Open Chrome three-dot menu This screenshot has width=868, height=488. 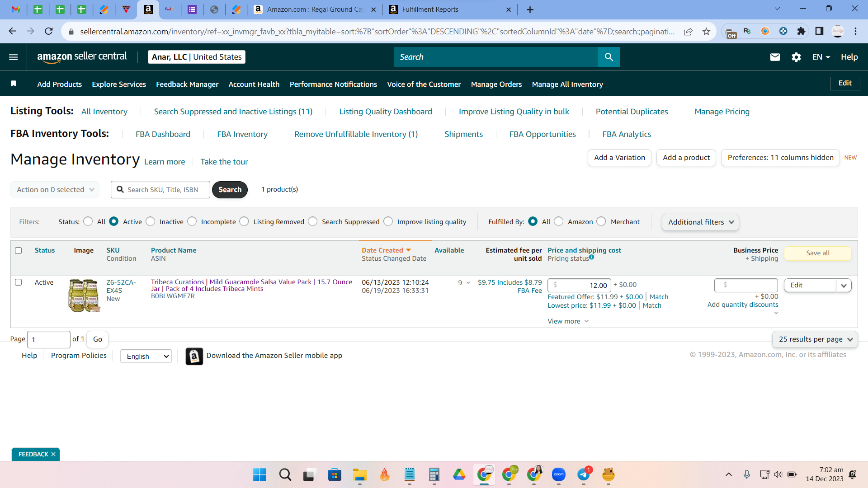(855, 31)
